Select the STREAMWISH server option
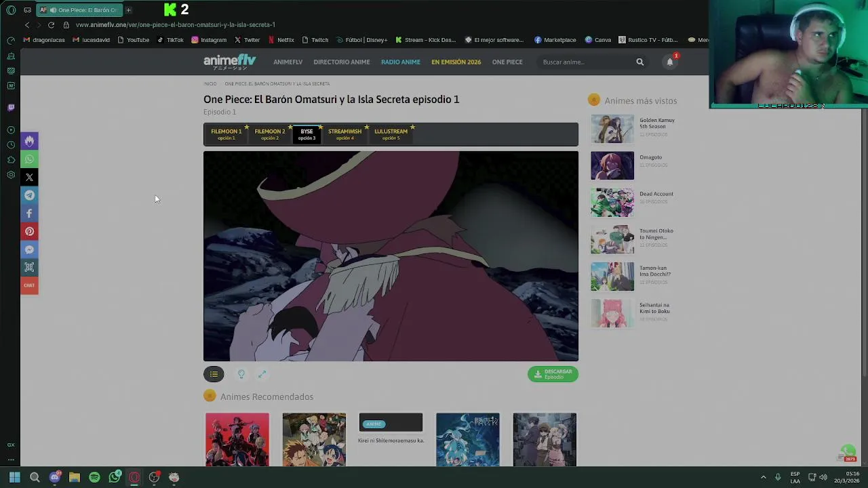Viewport: 868px width, 488px height. click(344, 134)
